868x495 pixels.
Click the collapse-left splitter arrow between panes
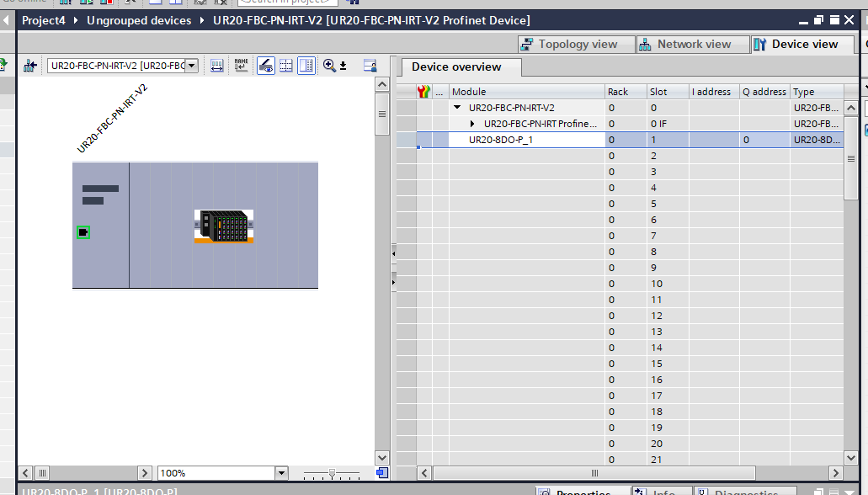point(394,253)
